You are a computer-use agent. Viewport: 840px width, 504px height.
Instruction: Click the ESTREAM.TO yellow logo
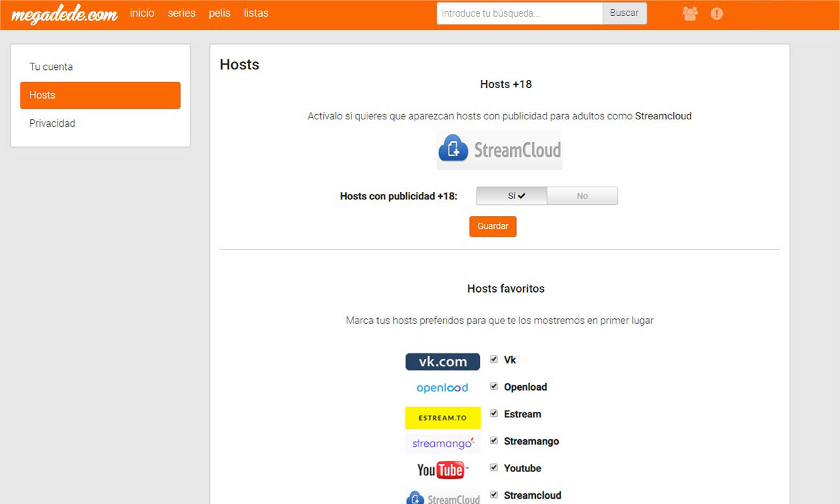[x=443, y=418]
